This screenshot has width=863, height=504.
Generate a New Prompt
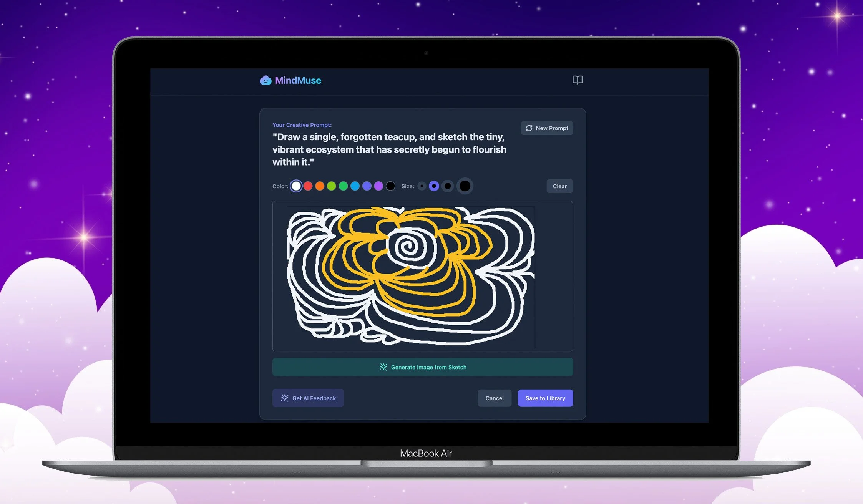click(547, 128)
